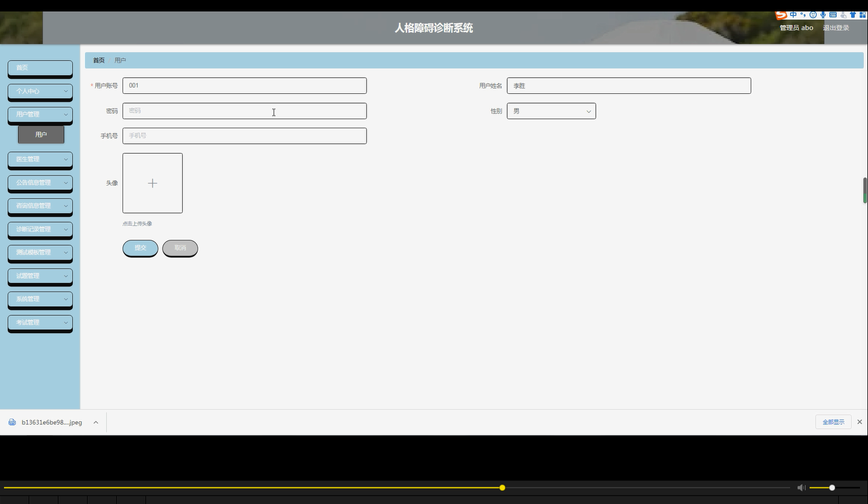Click the microphone voice input icon
Viewport: 868px width, 504px height.
coord(823,15)
